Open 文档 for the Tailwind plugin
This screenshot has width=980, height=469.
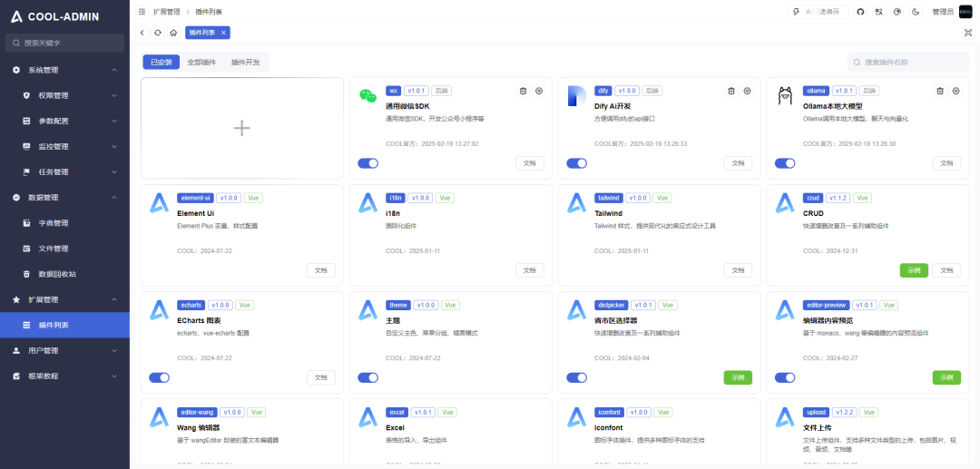[x=738, y=270]
